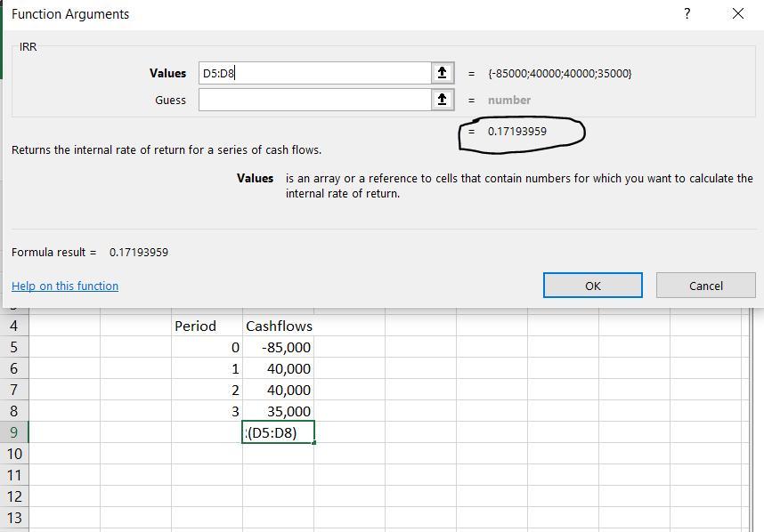Select the period 3 cell
This screenshot has height=532, width=764.
pos(207,411)
